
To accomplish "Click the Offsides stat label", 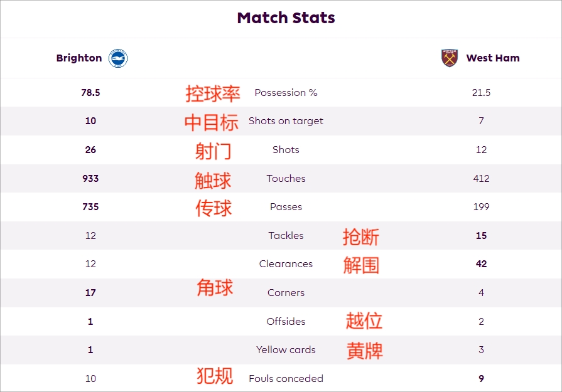I will tap(286, 322).
